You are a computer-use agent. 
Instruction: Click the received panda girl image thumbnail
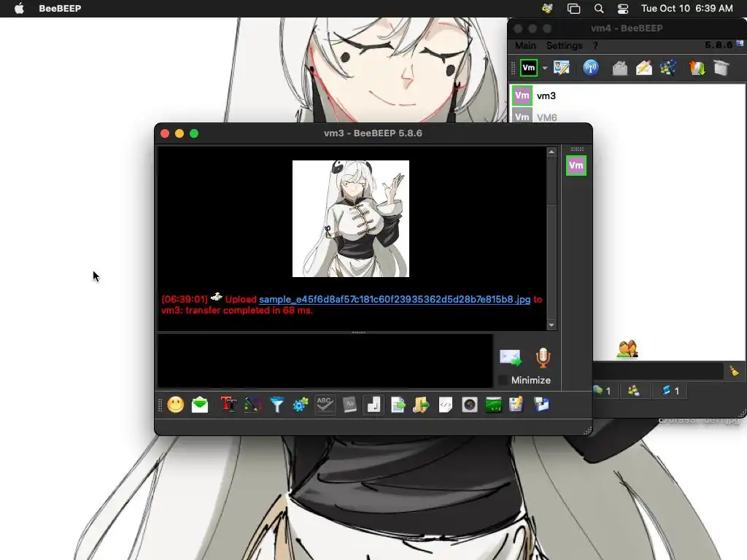click(x=351, y=219)
